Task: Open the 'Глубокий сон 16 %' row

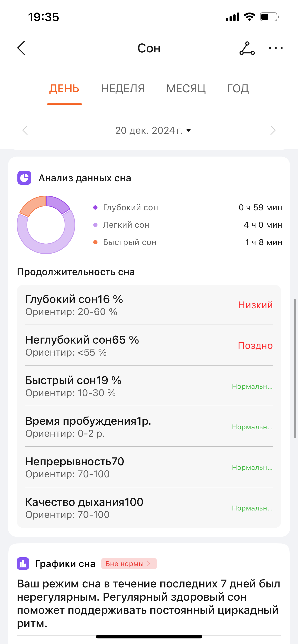Action: (x=149, y=305)
